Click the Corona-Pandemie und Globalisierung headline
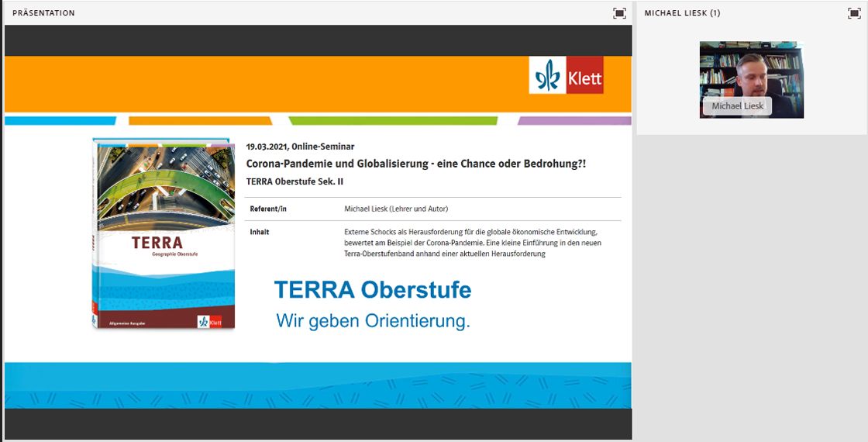Image resolution: width=868 pixels, height=442 pixels. pyautogui.click(x=415, y=164)
